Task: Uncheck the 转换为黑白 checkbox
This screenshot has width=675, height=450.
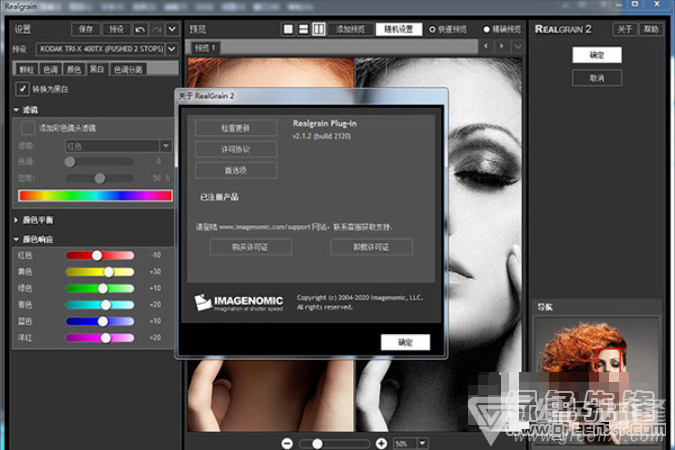Action: pos(22,89)
